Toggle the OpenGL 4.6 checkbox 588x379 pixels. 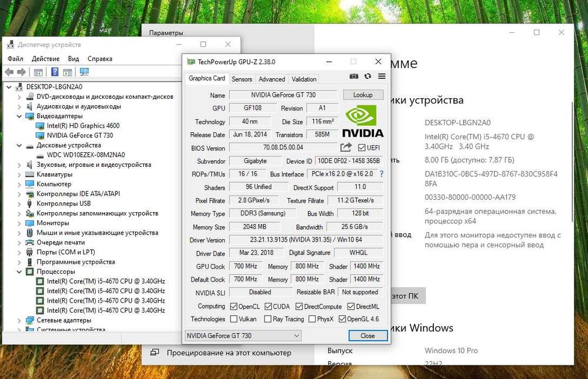342,319
